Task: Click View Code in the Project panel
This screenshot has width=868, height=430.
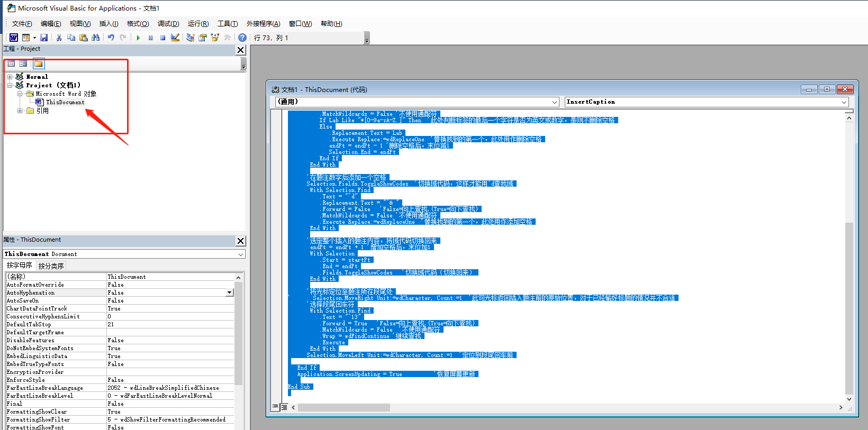Action: pos(11,64)
